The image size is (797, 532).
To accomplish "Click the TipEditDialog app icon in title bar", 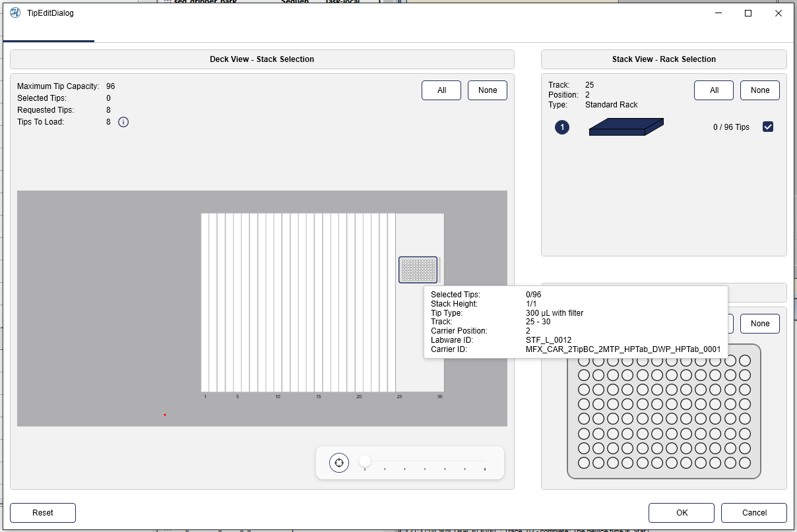I will tap(15, 13).
